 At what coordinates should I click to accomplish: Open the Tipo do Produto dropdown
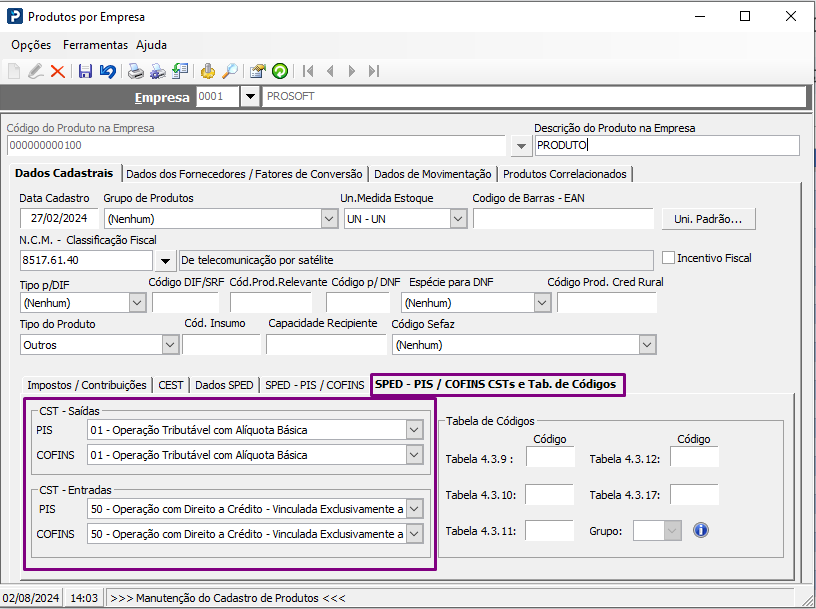[x=168, y=345]
